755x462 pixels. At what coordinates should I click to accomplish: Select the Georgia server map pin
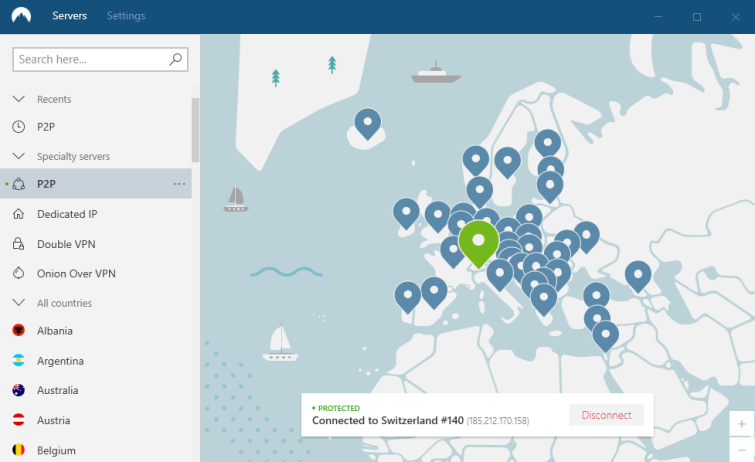tap(638, 277)
